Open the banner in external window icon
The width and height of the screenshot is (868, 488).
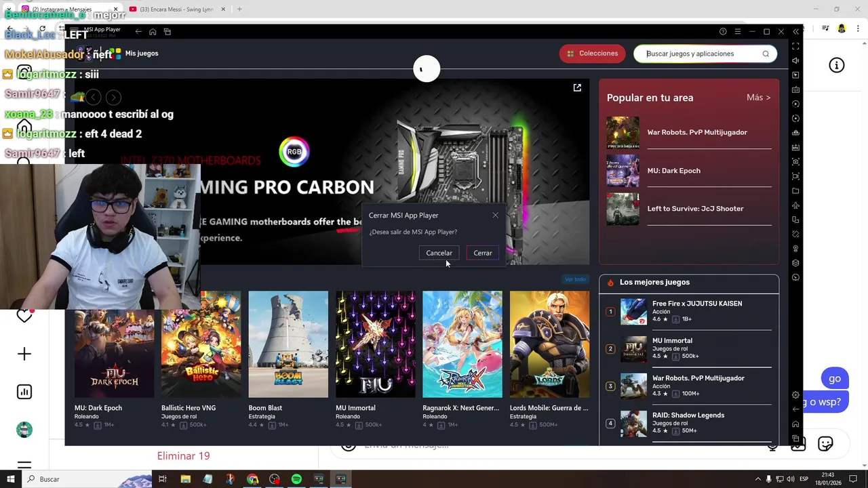pos(577,87)
